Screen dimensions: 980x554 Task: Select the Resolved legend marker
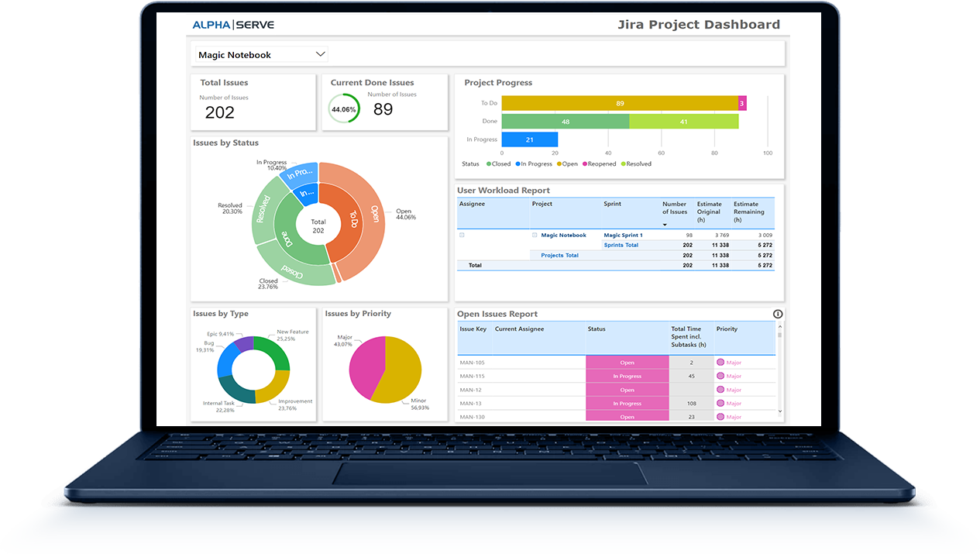pyautogui.click(x=623, y=163)
